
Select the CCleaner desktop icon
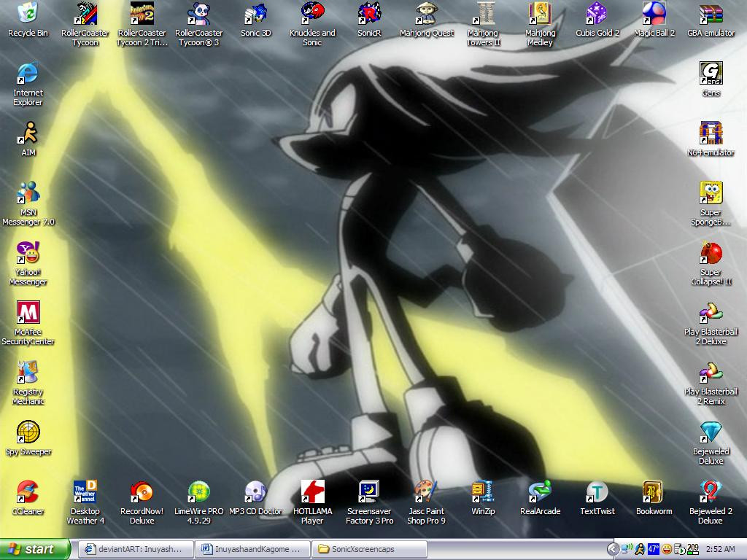point(28,492)
